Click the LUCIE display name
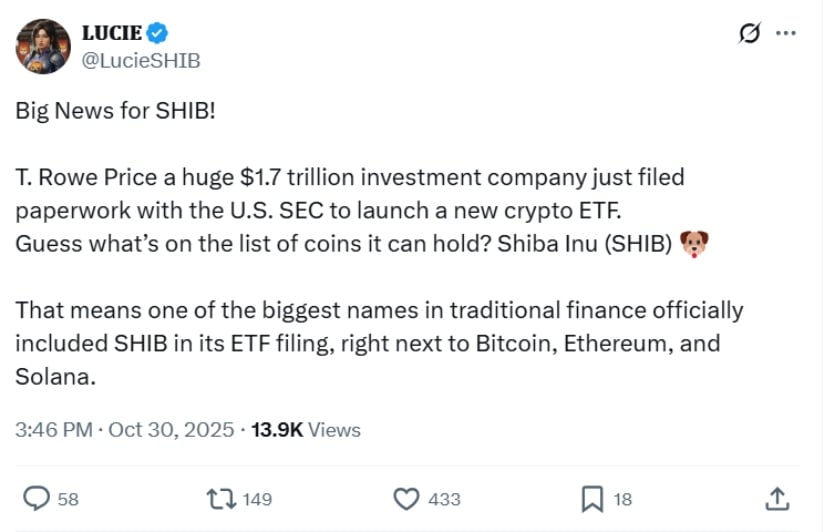 111,34
